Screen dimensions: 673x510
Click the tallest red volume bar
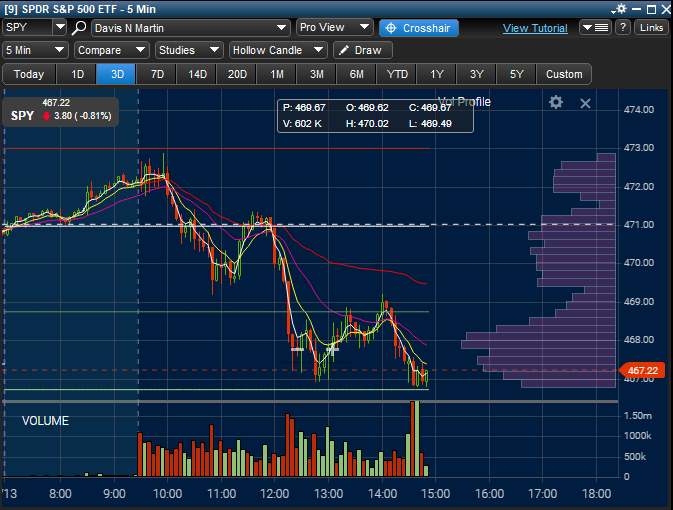pos(412,439)
